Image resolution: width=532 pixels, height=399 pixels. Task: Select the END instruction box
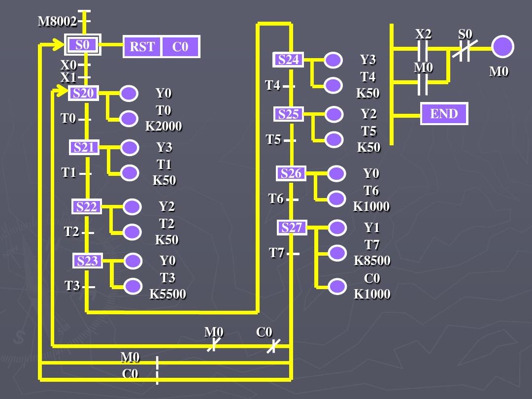pyautogui.click(x=444, y=114)
